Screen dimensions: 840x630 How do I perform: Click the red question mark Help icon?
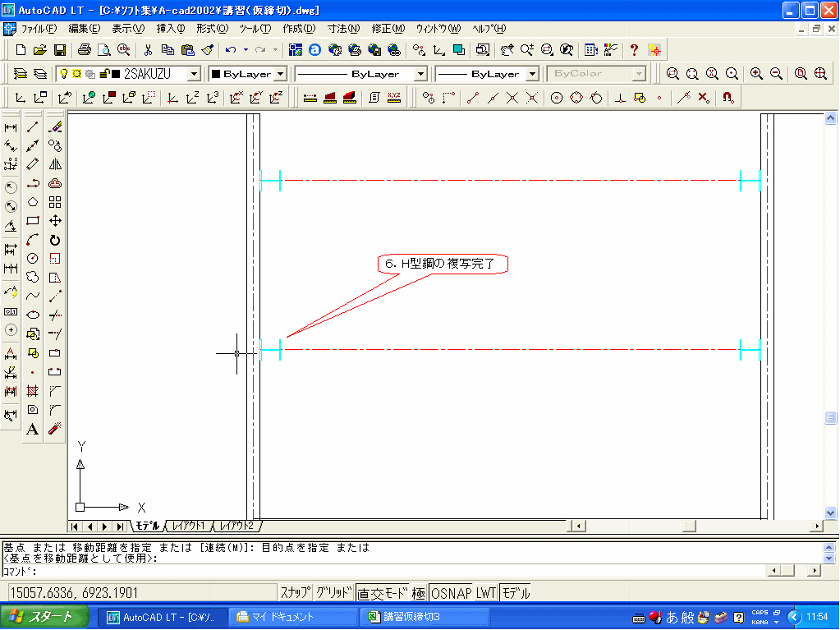coord(634,50)
